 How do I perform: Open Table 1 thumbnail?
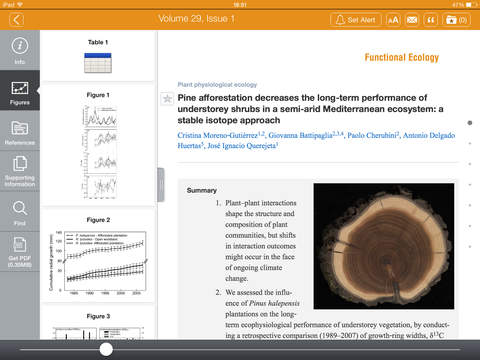[x=98, y=63]
